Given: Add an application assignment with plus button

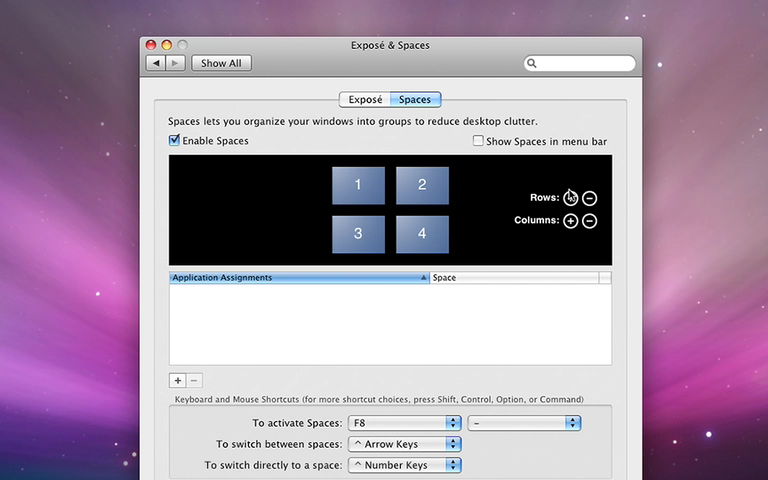Looking at the screenshot, I should pyautogui.click(x=178, y=381).
